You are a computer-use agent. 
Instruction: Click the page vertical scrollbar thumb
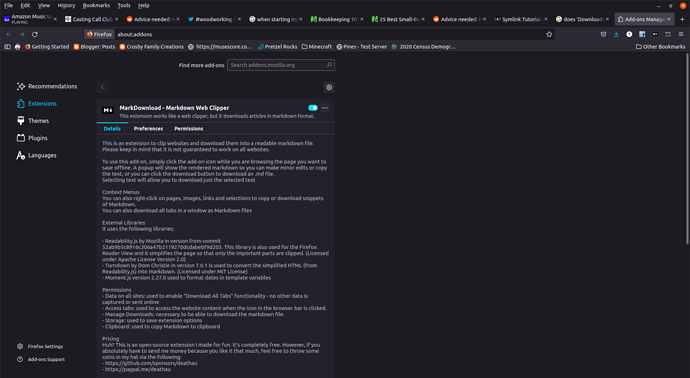[687, 149]
